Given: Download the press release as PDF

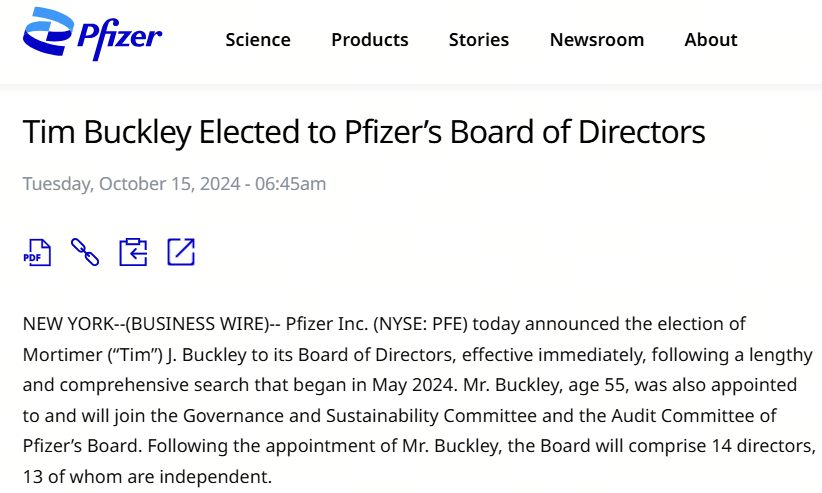Looking at the screenshot, I should [x=38, y=252].
